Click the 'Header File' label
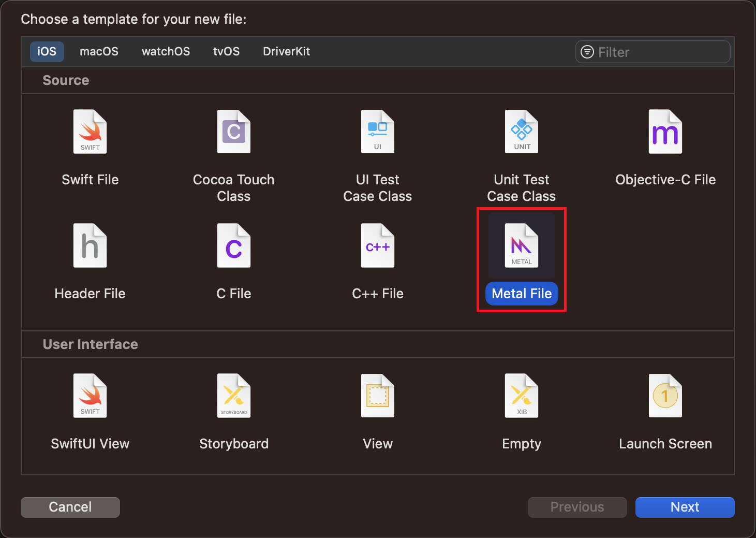The image size is (756, 538). (x=90, y=294)
